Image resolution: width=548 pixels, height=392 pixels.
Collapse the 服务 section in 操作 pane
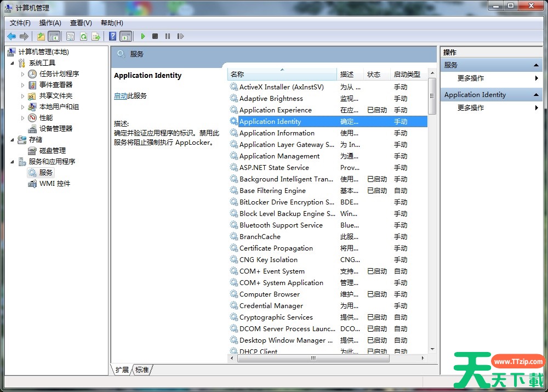[x=536, y=65]
